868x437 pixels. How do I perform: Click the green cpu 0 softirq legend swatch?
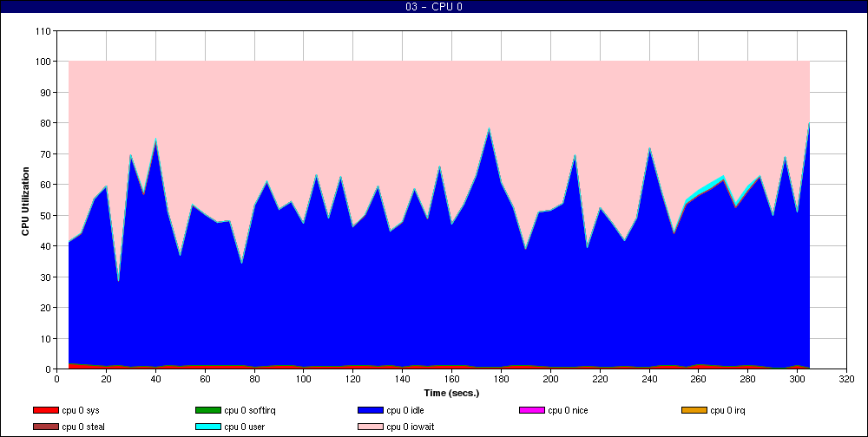(x=207, y=410)
